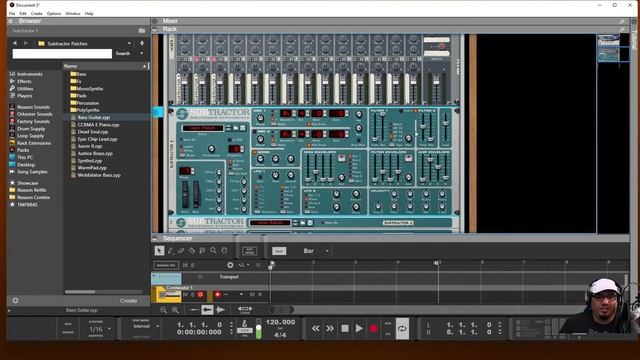Click the browser search text field
The height and width of the screenshot is (360, 640).
[x=62, y=53]
